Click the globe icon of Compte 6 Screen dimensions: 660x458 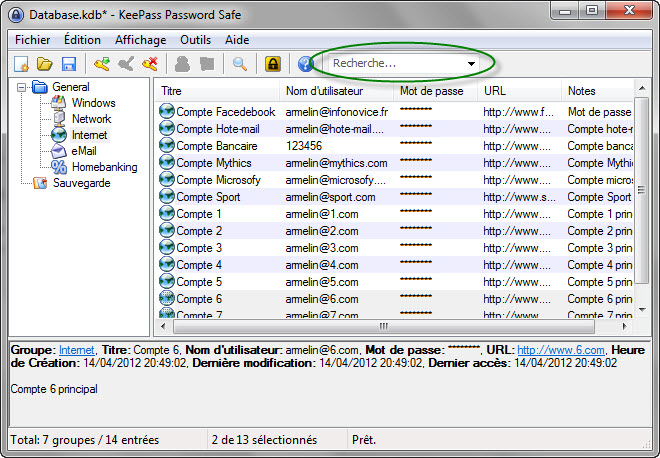167,298
